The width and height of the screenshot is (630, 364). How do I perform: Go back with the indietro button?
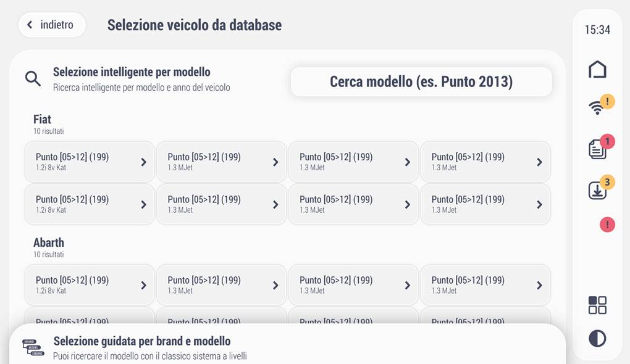[52, 25]
